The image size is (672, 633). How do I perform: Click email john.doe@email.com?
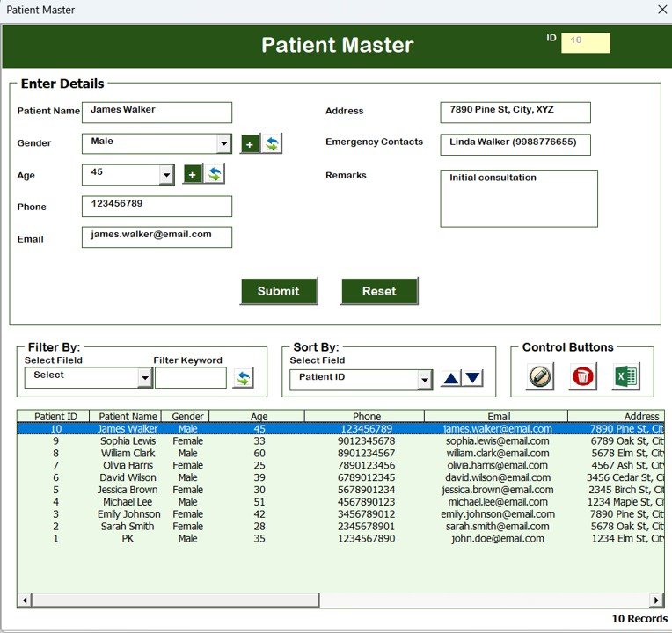[498, 539]
